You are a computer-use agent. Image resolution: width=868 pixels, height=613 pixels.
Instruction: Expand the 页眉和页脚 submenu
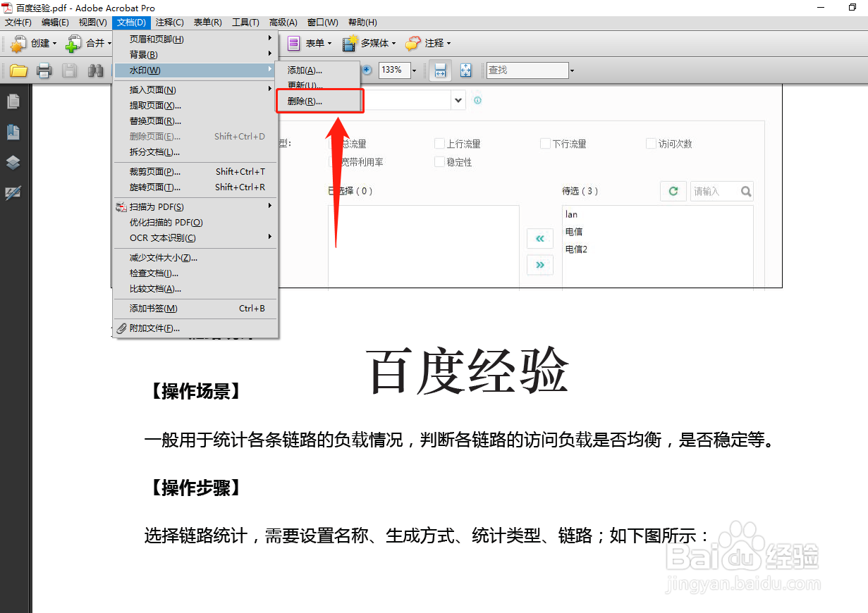point(195,39)
